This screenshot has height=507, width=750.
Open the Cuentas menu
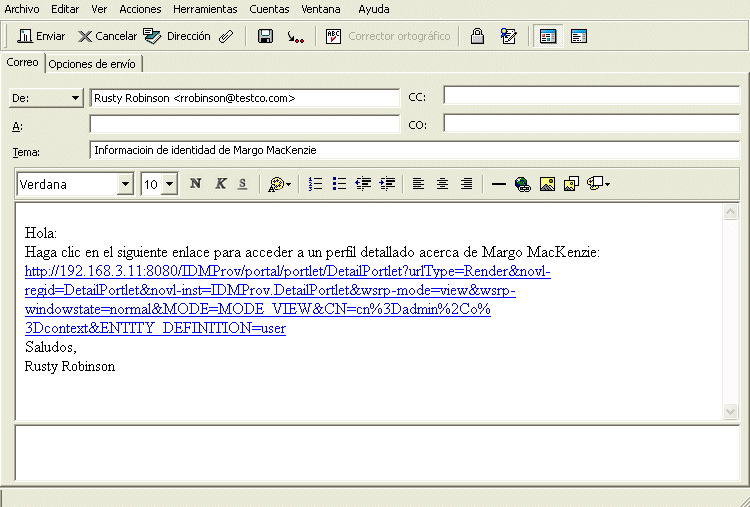pos(269,9)
